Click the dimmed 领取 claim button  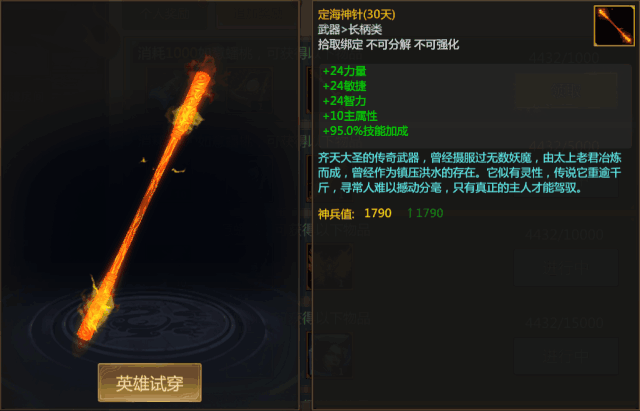pyautogui.click(x=565, y=91)
